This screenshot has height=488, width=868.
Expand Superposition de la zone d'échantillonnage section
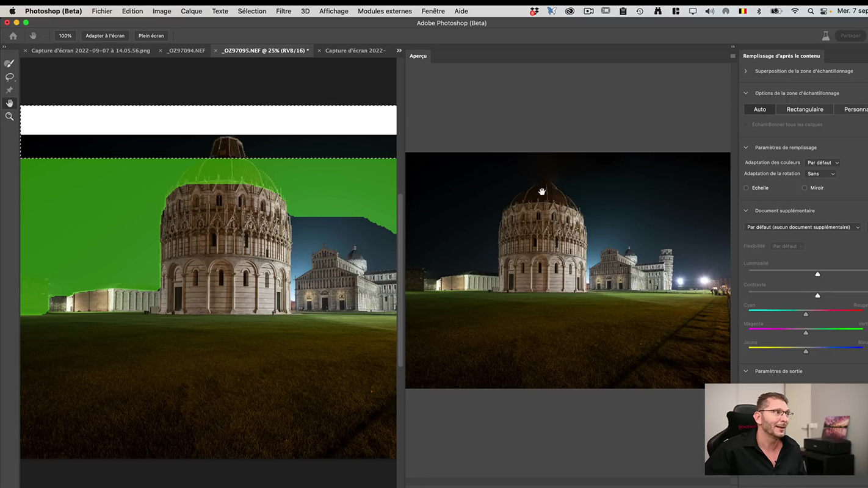[746, 71]
